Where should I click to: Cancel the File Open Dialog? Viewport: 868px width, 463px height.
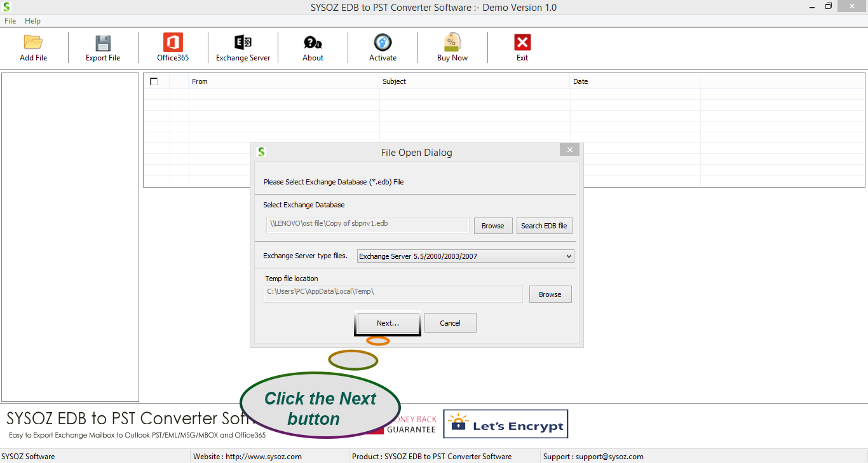(x=451, y=323)
